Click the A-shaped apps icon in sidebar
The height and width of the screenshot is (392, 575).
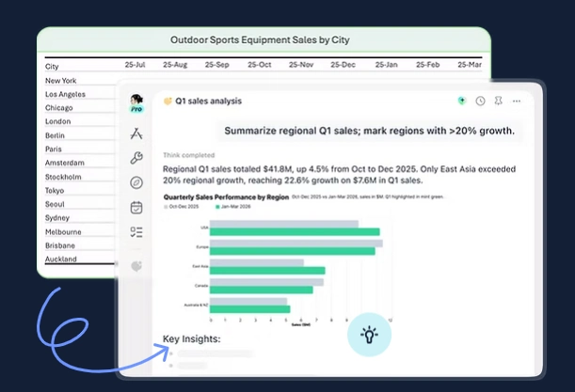(136, 133)
